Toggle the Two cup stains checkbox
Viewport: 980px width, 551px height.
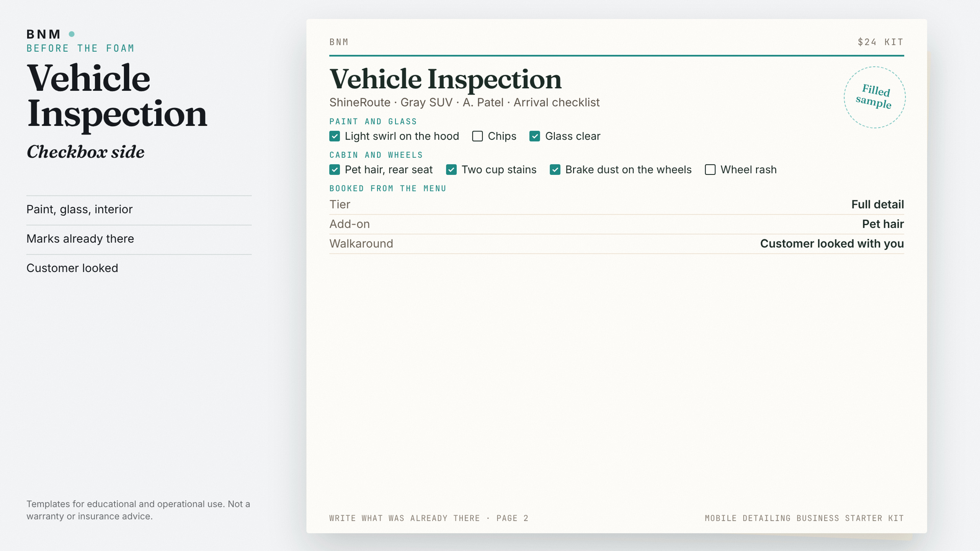point(451,170)
